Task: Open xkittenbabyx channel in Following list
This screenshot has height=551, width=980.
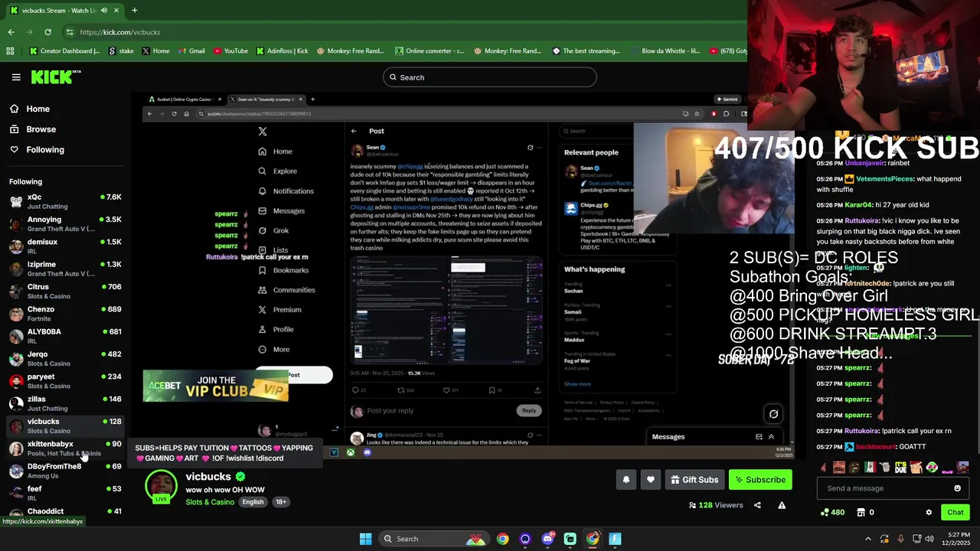Action: (x=65, y=448)
